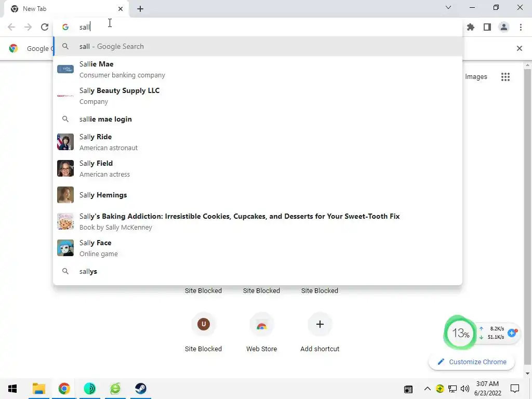
Task: Select the Sally Ride suggestion
Action: click(258, 142)
